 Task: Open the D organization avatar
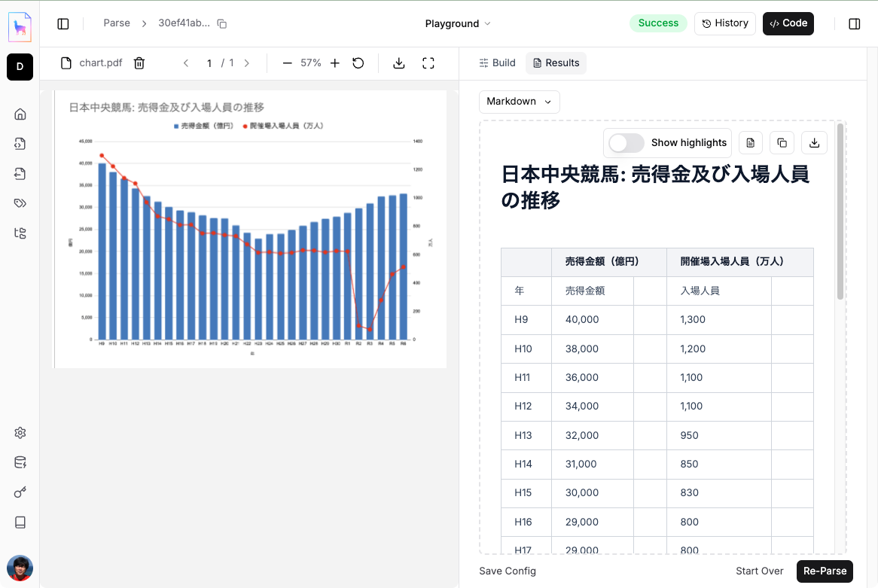pos(20,67)
